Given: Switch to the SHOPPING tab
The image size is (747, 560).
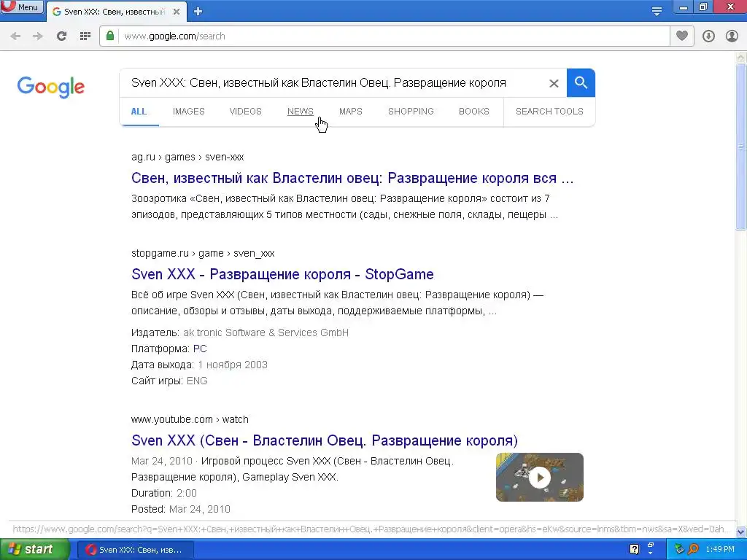Looking at the screenshot, I should coord(411,112).
